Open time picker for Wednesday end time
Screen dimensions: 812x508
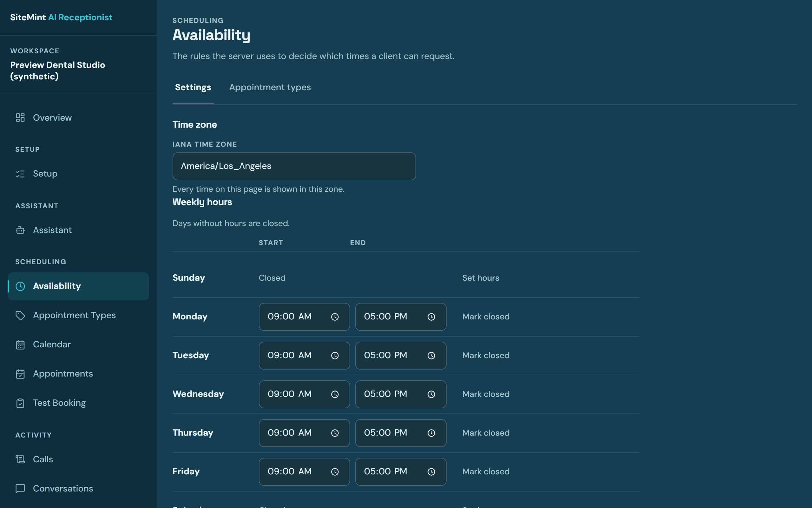431,394
